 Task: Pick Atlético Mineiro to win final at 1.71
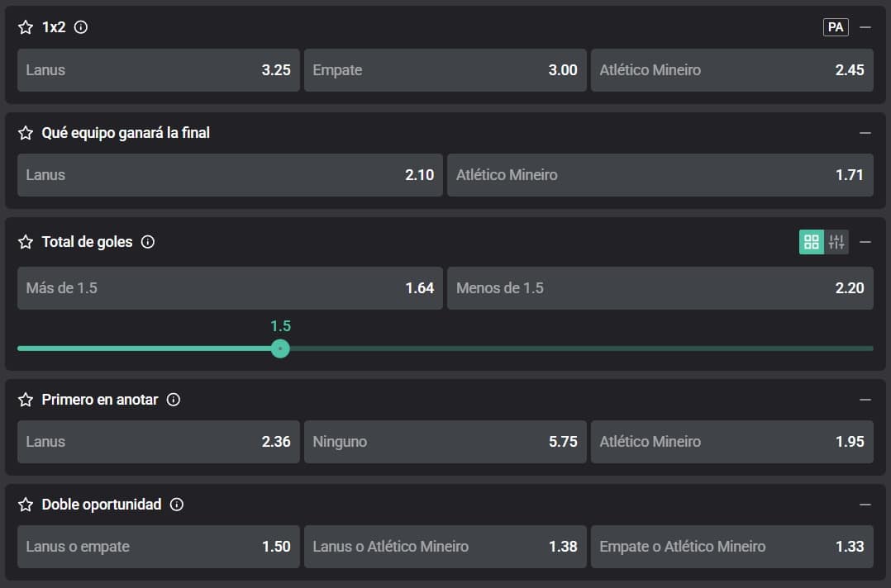[660, 175]
